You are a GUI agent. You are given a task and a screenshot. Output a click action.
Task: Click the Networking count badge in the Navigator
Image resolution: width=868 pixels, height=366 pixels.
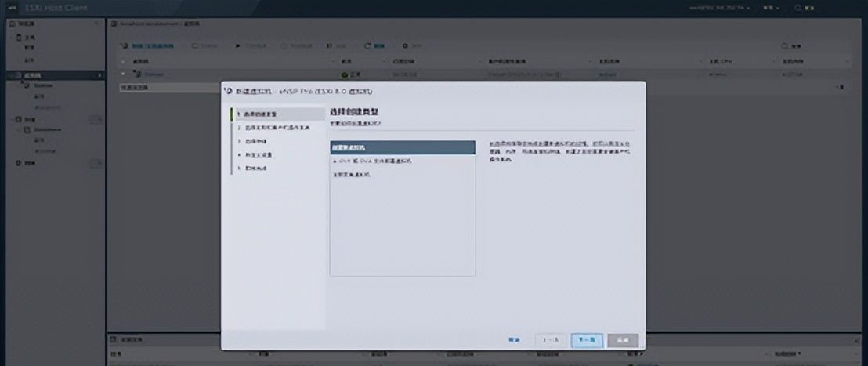96,163
